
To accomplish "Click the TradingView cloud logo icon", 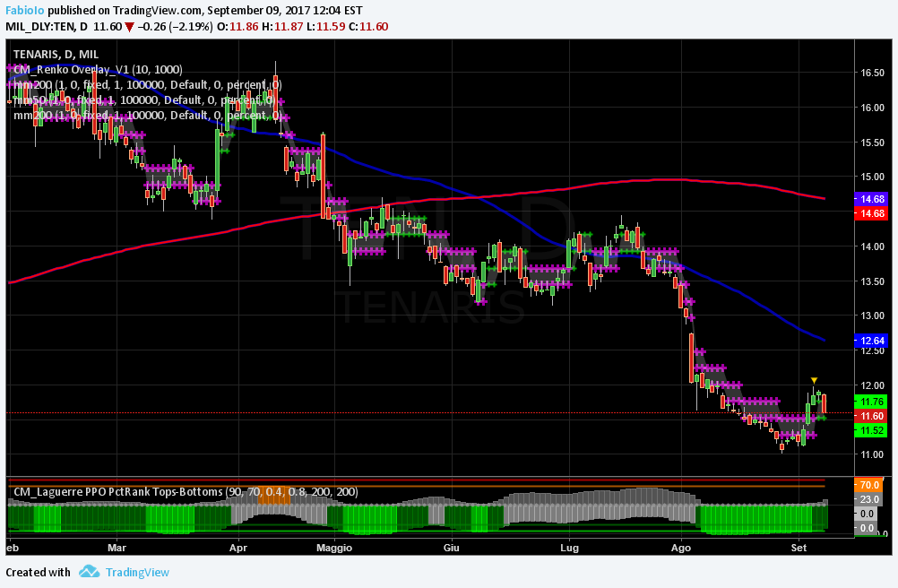I will (90, 571).
